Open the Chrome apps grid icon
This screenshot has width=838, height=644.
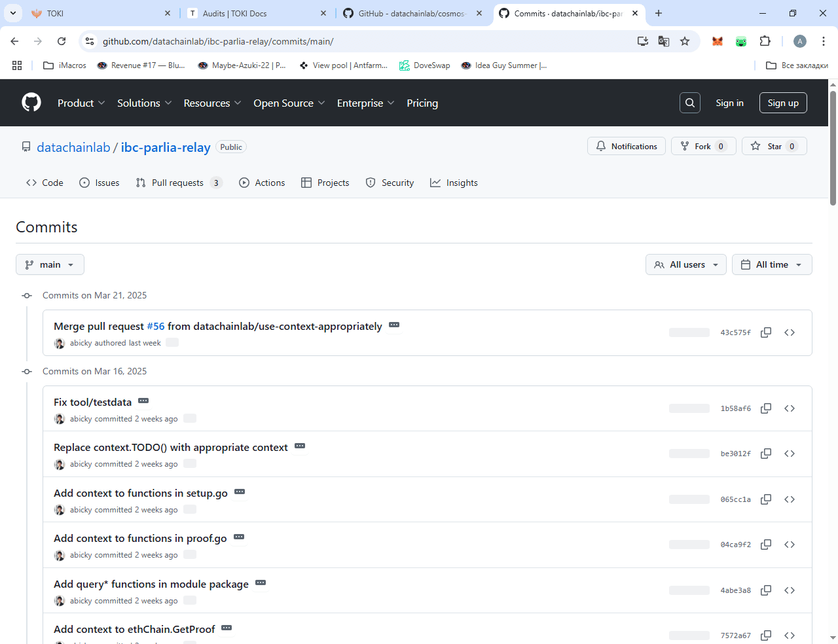point(17,65)
